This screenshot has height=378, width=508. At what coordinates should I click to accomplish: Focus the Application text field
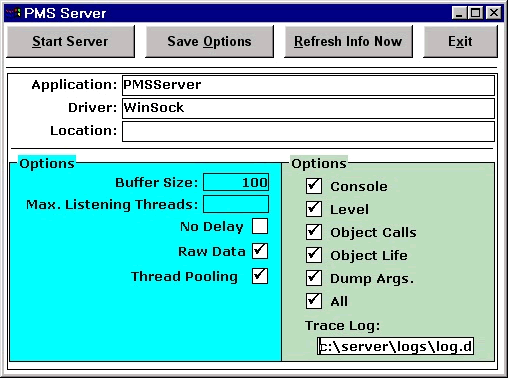(x=308, y=85)
